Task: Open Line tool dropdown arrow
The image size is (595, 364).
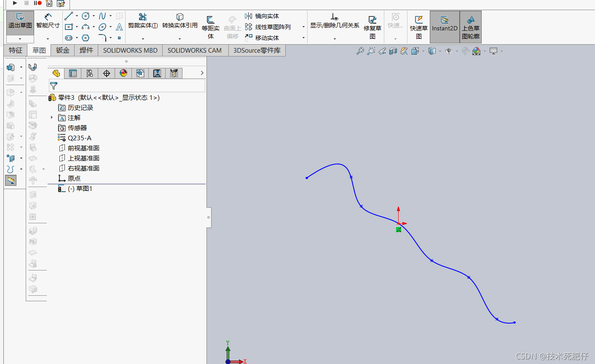Action: coord(77,16)
